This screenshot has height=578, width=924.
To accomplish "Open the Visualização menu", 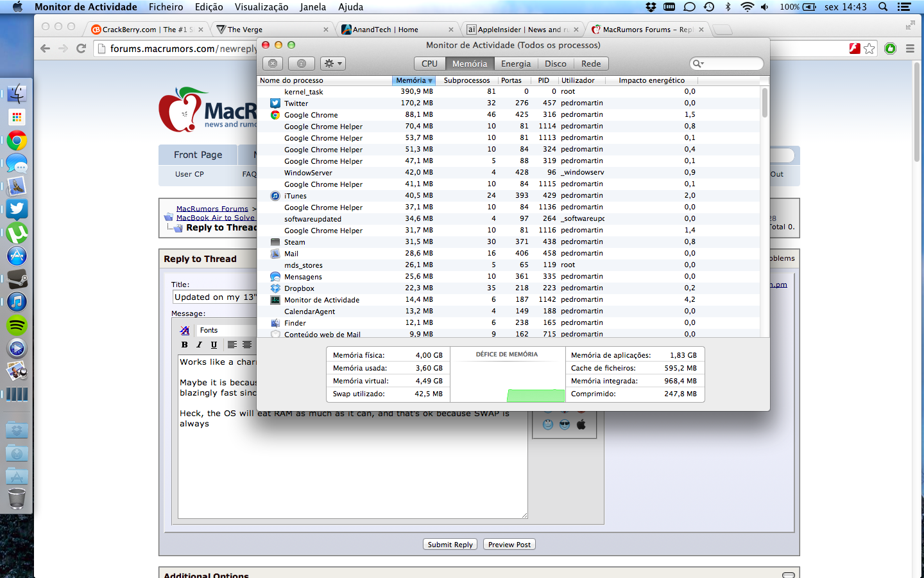I will (x=261, y=7).
